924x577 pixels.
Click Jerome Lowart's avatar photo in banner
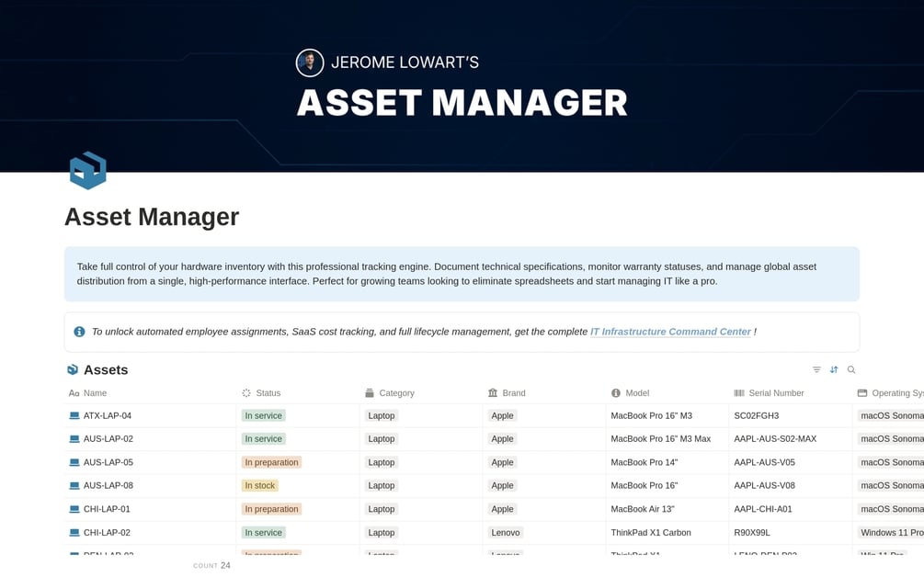pos(309,62)
